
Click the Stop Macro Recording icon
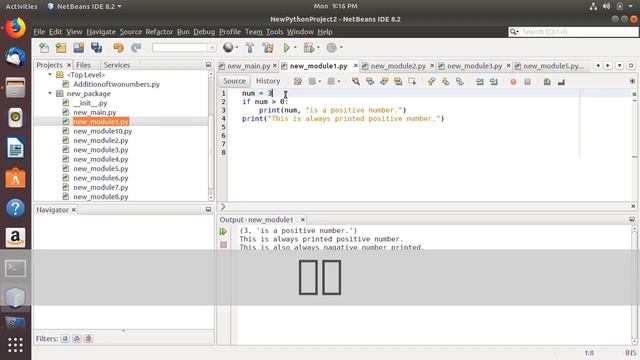tap(527, 82)
